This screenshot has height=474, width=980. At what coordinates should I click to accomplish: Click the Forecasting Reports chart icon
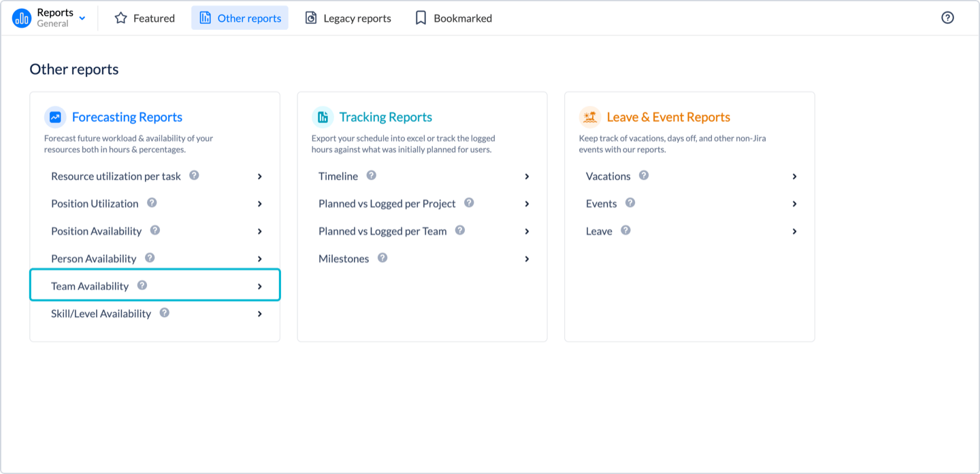point(55,117)
